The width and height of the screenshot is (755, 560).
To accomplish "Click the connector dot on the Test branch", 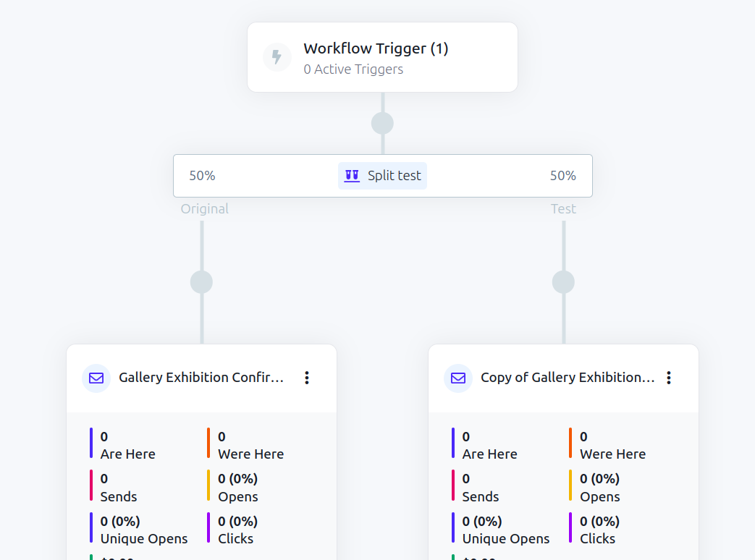I will click(563, 282).
